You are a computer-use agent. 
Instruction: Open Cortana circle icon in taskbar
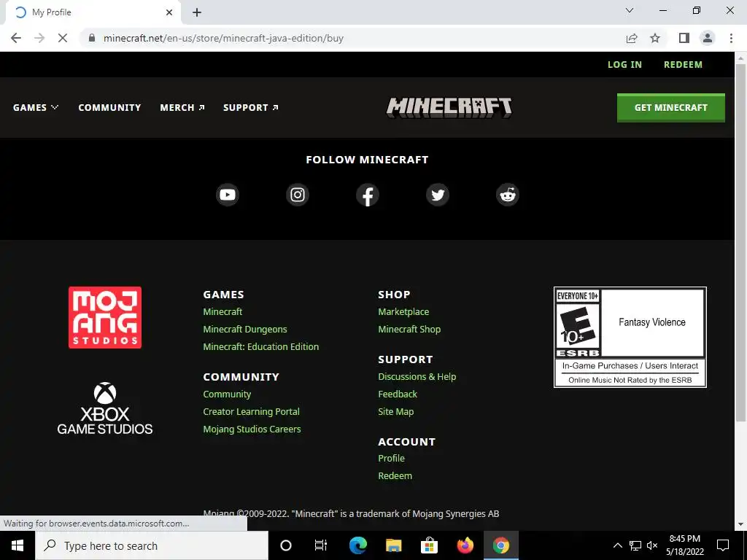click(286, 545)
